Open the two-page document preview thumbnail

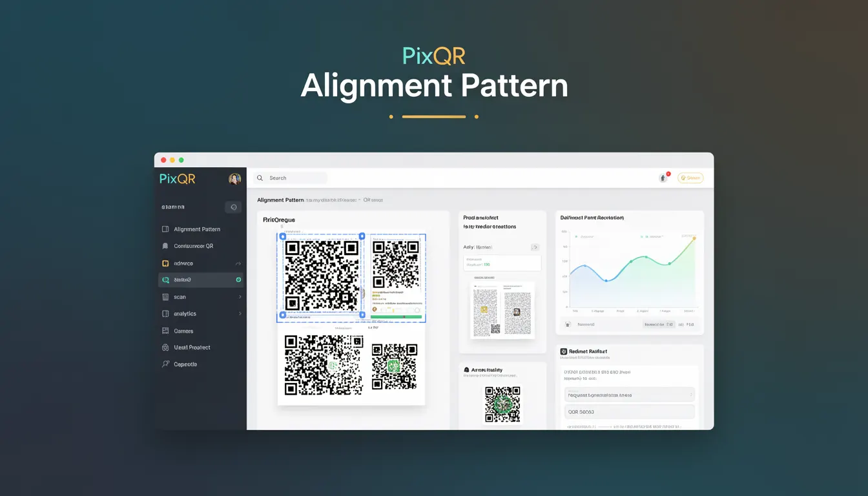[x=502, y=310]
